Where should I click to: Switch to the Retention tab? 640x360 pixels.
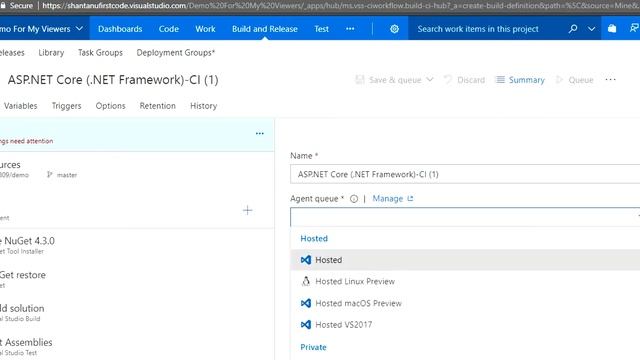point(158,106)
